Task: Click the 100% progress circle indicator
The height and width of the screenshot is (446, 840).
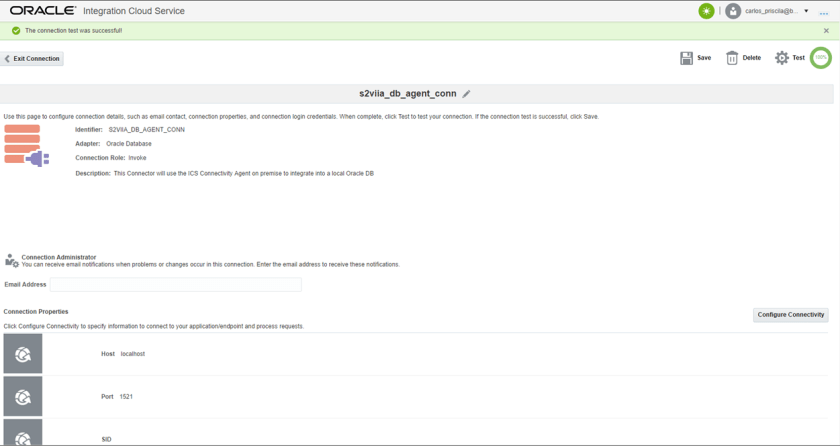Action: pyautogui.click(x=821, y=58)
